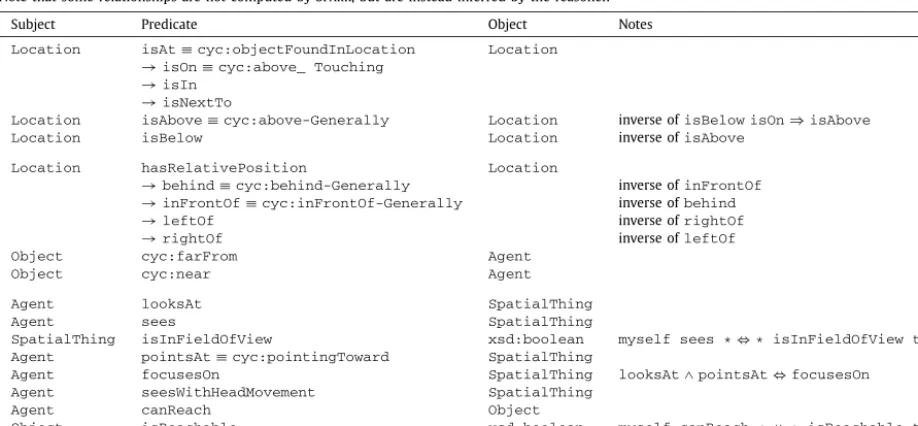Image resolution: width=918 pixels, height=426 pixels.
Task: Click the inFrontOf ≡ cyc:inFrontOf-Generally entry
Action: [302, 204]
